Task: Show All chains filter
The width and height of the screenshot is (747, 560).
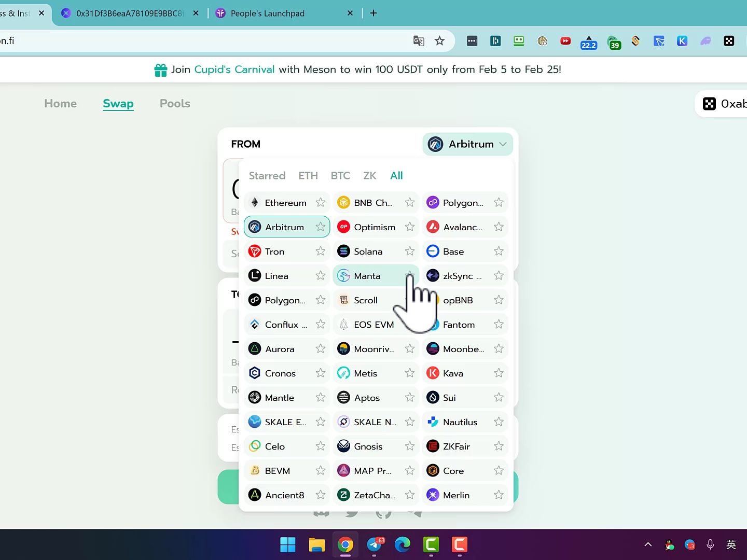Action: click(396, 176)
